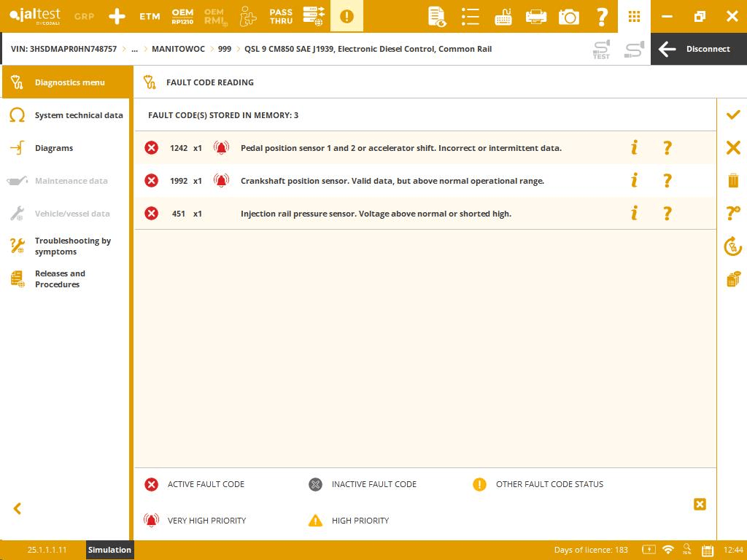
Task: Expand the breadcrumb ellipsis after VIN
Action: [134, 49]
